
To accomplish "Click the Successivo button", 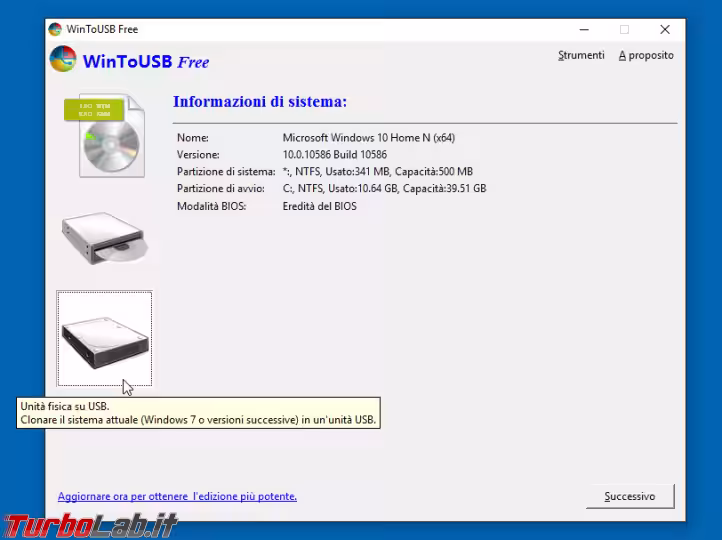I will coord(630,496).
